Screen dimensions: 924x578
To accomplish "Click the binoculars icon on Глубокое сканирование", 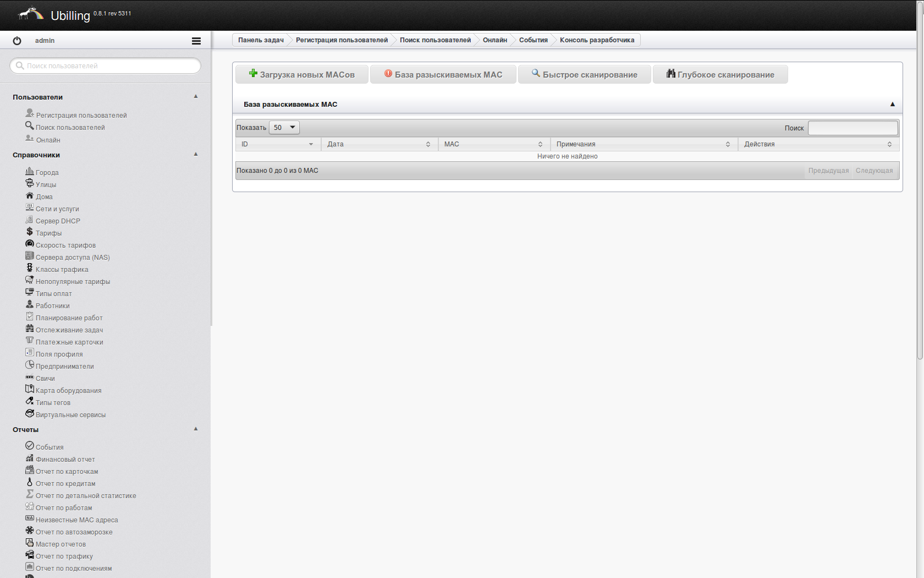I will (x=670, y=73).
